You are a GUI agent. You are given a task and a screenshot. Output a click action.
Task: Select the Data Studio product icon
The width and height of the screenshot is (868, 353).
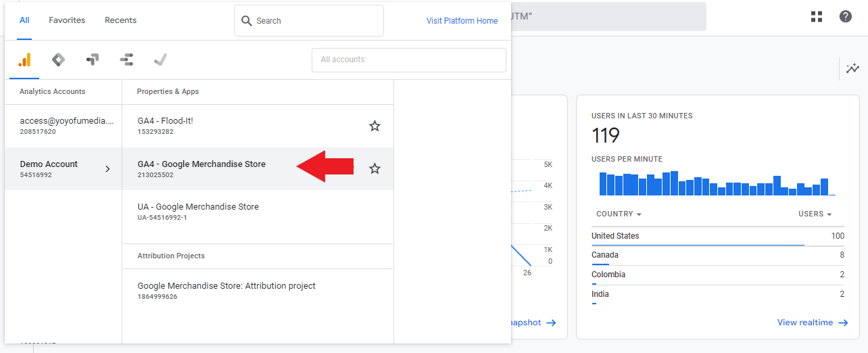point(126,60)
